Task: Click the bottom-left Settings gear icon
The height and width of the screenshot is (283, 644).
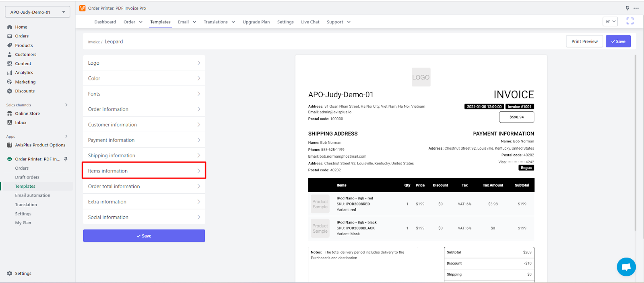Action: click(x=10, y=273)
